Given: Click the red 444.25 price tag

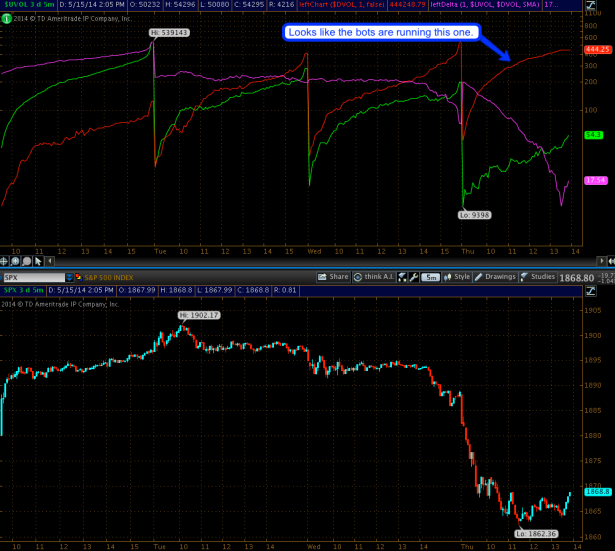Looking at the screenshot, I should point(598,49).
